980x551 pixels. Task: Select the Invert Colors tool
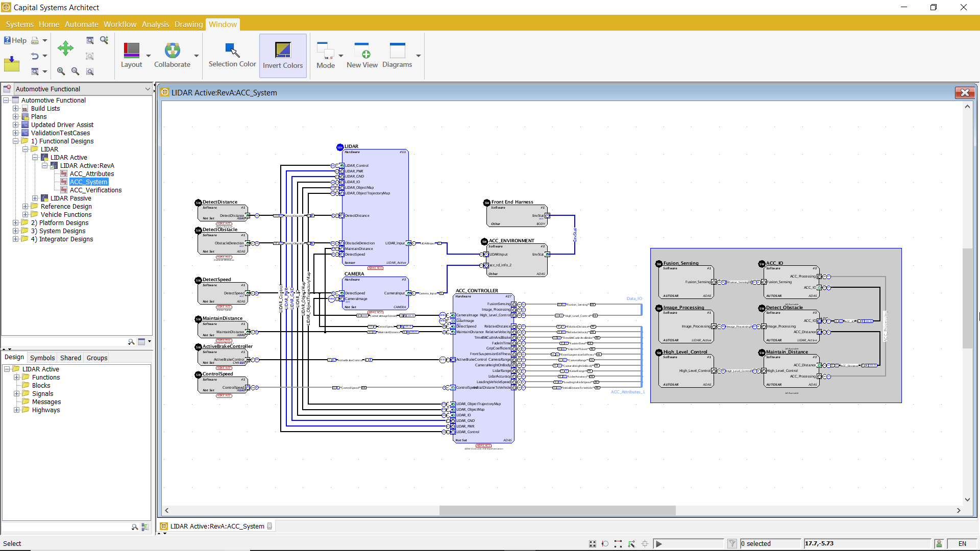coord(283,55)
